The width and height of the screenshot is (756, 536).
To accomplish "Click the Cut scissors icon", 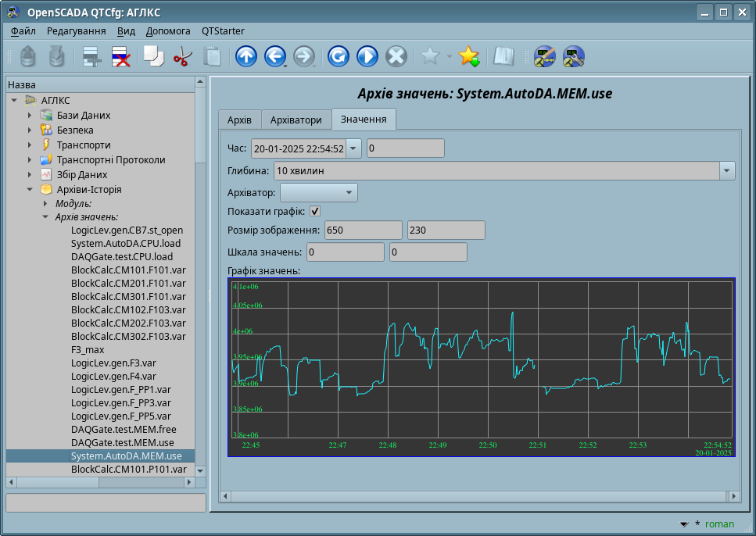I will (x=182, y=56).
